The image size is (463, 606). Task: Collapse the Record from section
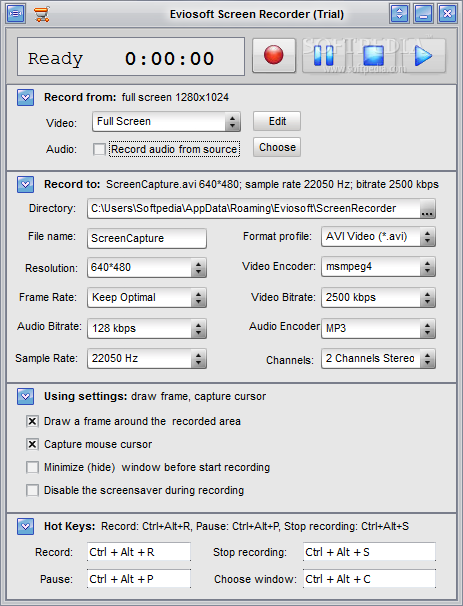click(x=26, y=97)
